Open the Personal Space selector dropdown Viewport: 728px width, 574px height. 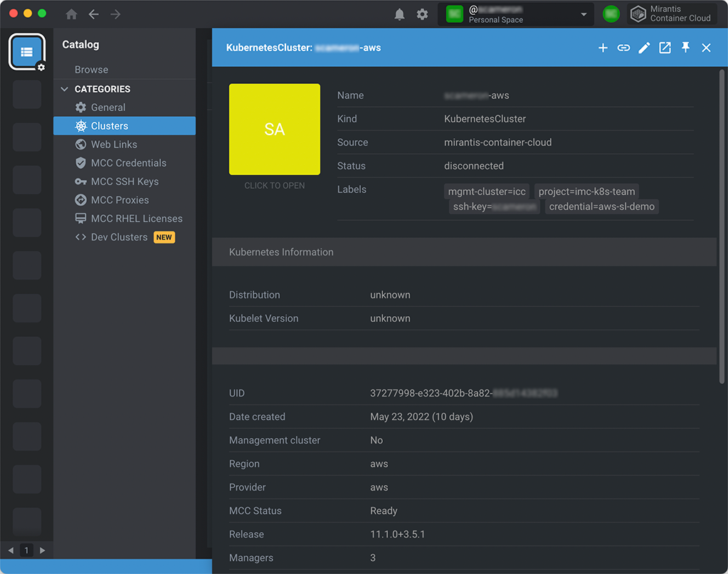click(516, 14)
